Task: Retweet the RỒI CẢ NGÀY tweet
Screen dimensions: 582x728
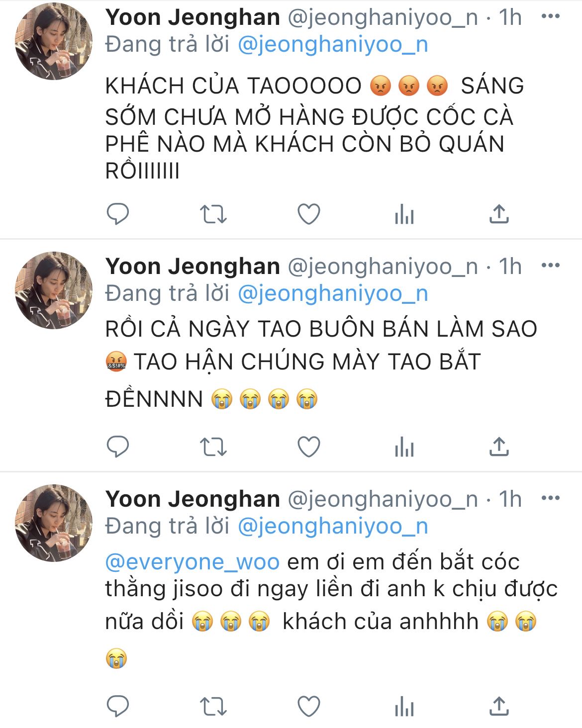Action: click(213, 447)
